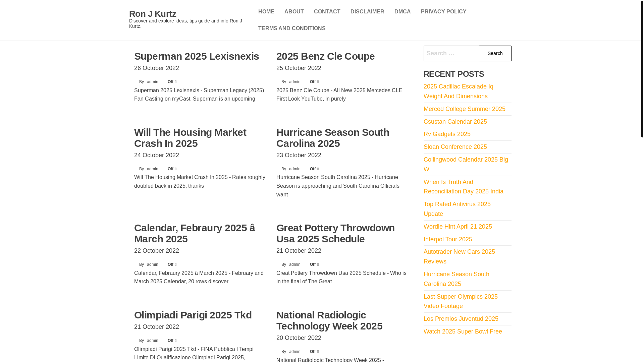The width and height of the screenshot is (644, 362).
Task: Click the Ron J Kurtz site title
Action: point(153,14)
